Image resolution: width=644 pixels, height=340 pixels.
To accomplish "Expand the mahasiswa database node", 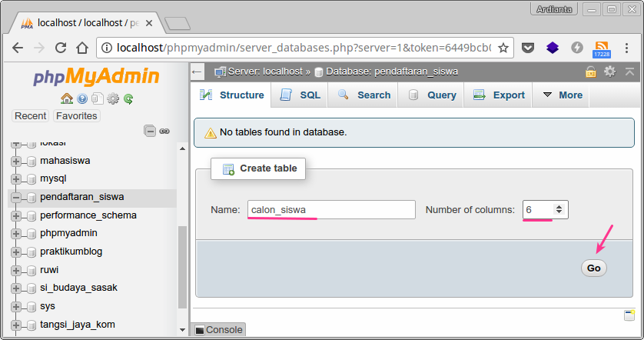I will (16, 161).
